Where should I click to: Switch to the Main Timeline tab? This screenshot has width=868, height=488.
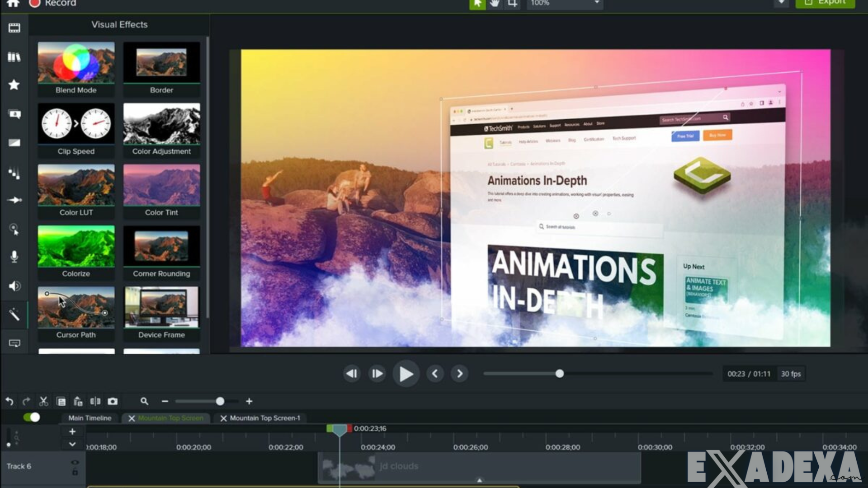click(89, 418)
